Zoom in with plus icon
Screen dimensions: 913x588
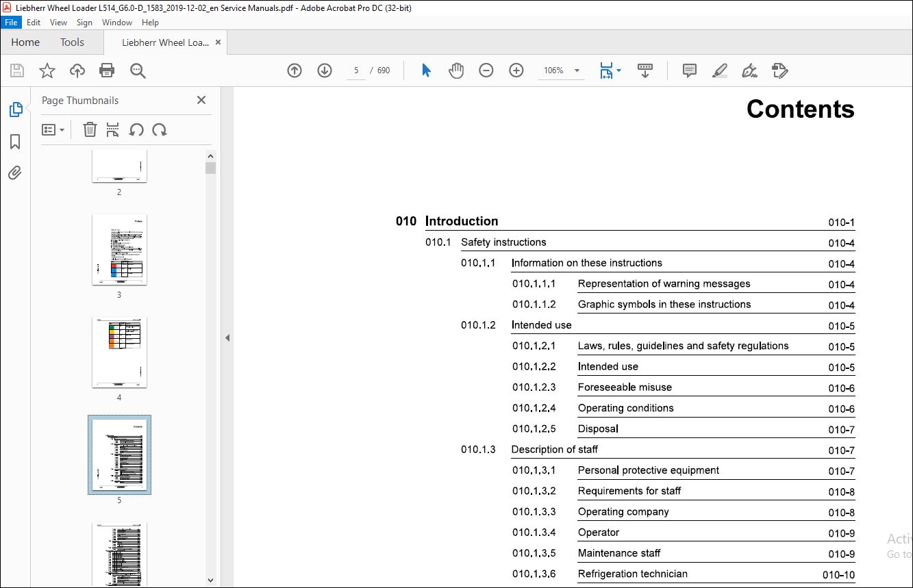coord(516,71)
